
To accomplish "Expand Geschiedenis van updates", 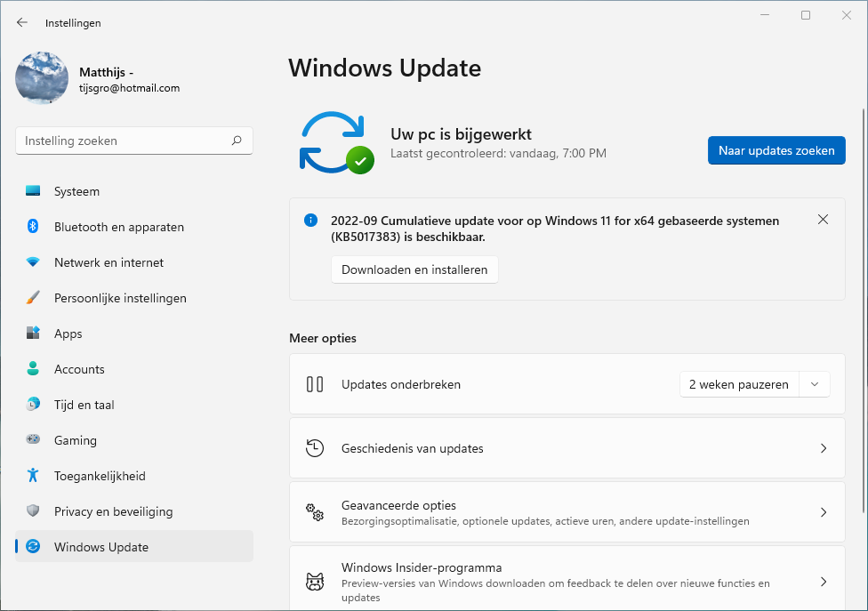I will click(823, 448).
